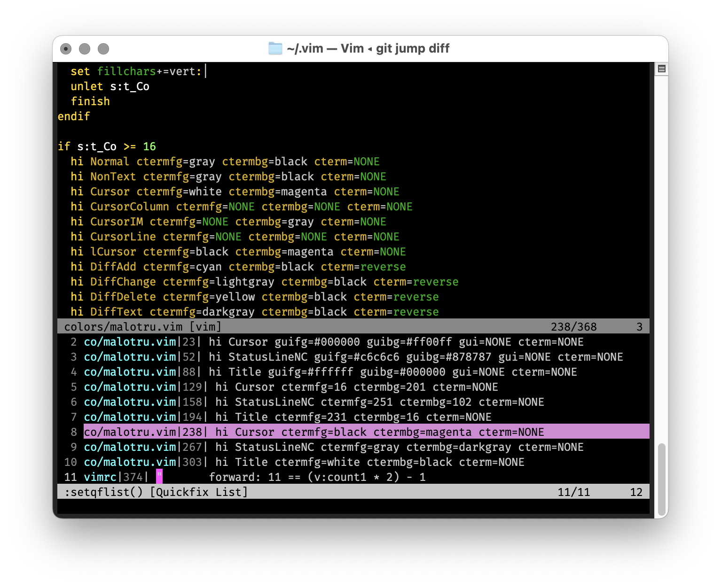Click the 'hi DiffText' line
Image resolution: width=721 pixels, height=588 pixels.
pos(255,312)
